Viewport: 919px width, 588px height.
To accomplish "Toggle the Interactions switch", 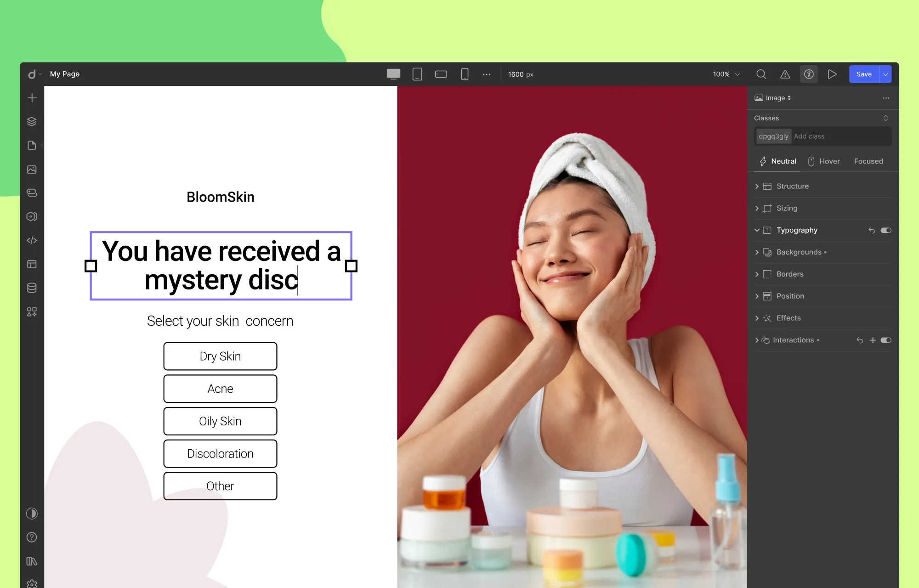I will [886, 340].
